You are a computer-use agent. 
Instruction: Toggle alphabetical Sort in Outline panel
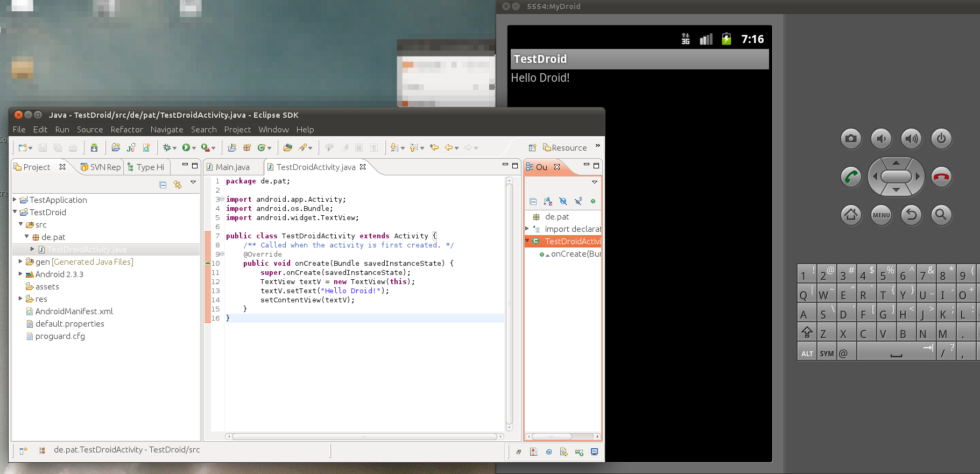pyautogui.click(x=548, y=201)
